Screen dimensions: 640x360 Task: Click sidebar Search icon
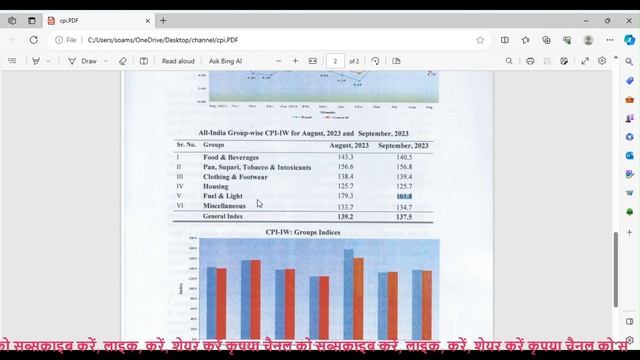(x=629, y=62)
